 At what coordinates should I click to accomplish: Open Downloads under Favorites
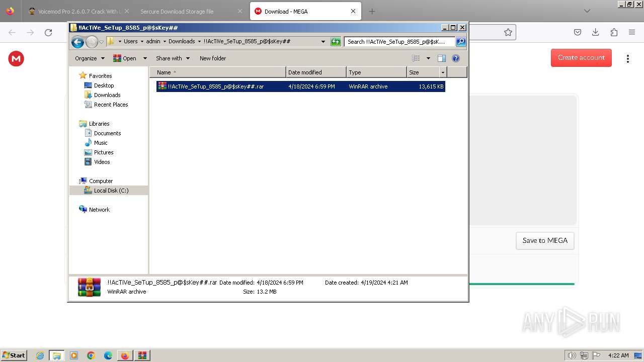[x=107, y=95]
